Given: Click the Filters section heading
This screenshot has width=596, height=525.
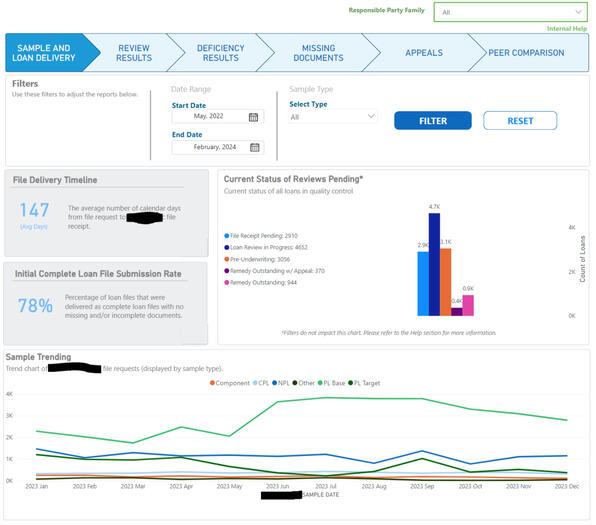Looking at the screenshot, I should coord(25,84).
